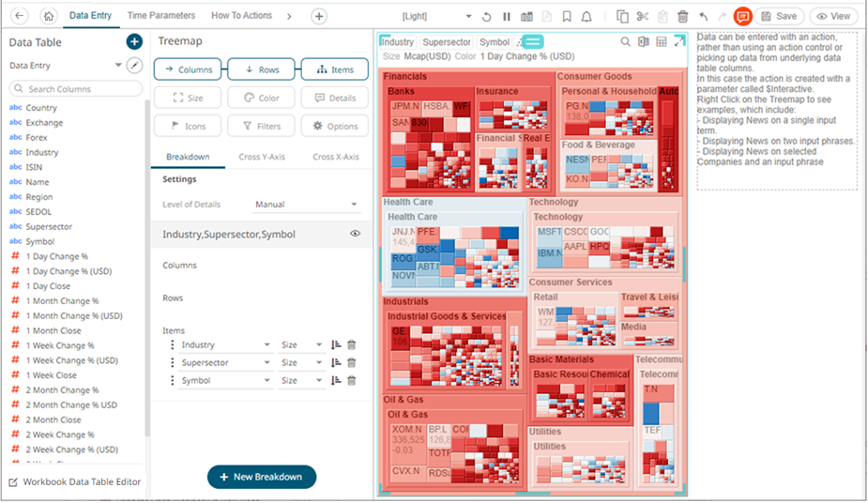Delete the Industry item with its trash icon

tap(352, 344)
